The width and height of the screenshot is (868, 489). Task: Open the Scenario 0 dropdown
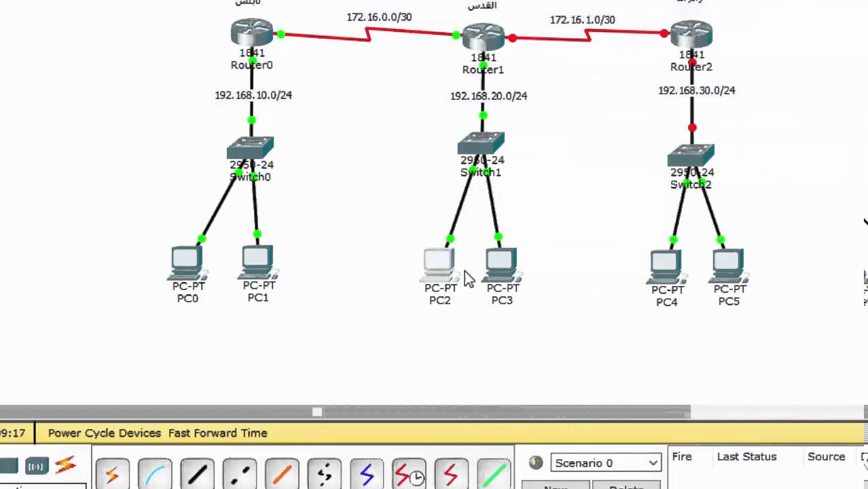606,463
